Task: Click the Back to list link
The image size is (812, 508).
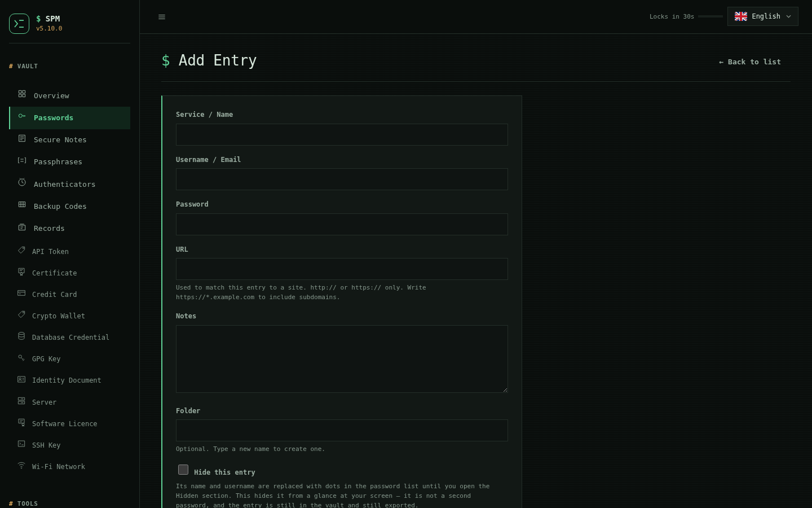Action: click(750, 62)
